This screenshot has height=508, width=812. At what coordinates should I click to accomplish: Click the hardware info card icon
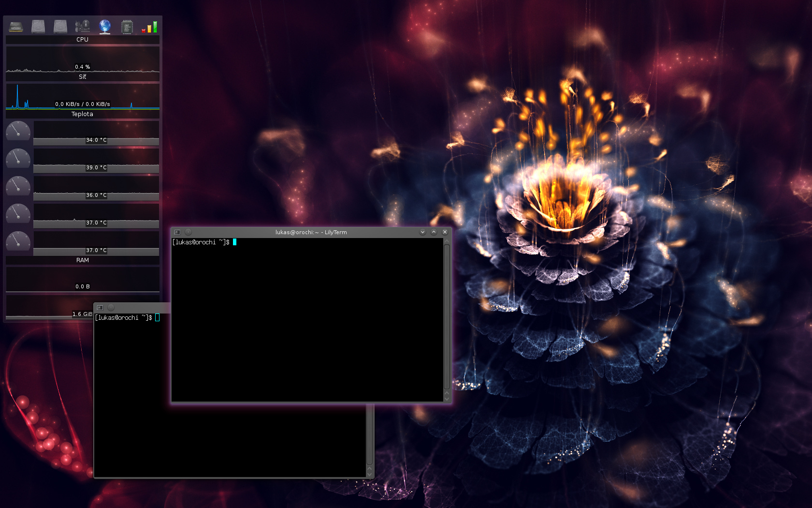point(83,27)
